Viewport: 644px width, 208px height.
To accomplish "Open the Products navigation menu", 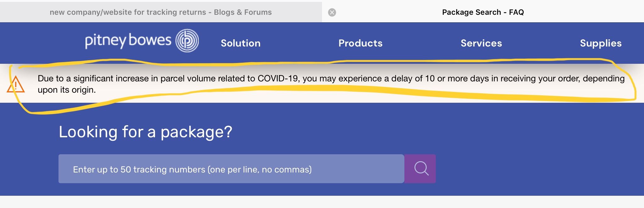I will coord(360,43).
